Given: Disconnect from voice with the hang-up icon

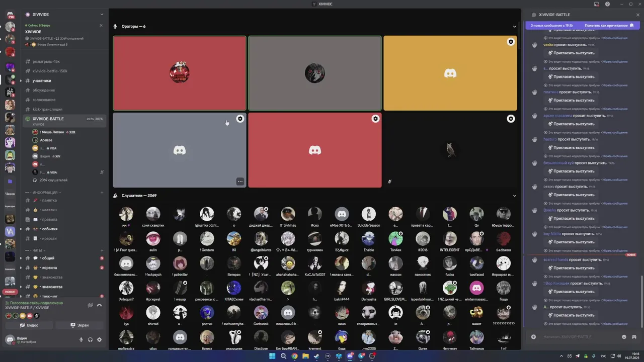Looking at the screenshot, I should pos(99,305).
